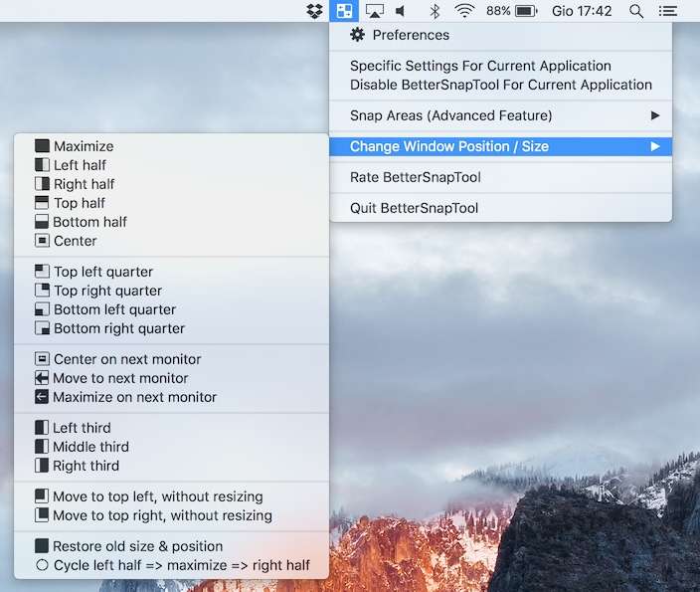700x592 pixels.
Task: Select Top left quarter text
Action: [103, 272]
